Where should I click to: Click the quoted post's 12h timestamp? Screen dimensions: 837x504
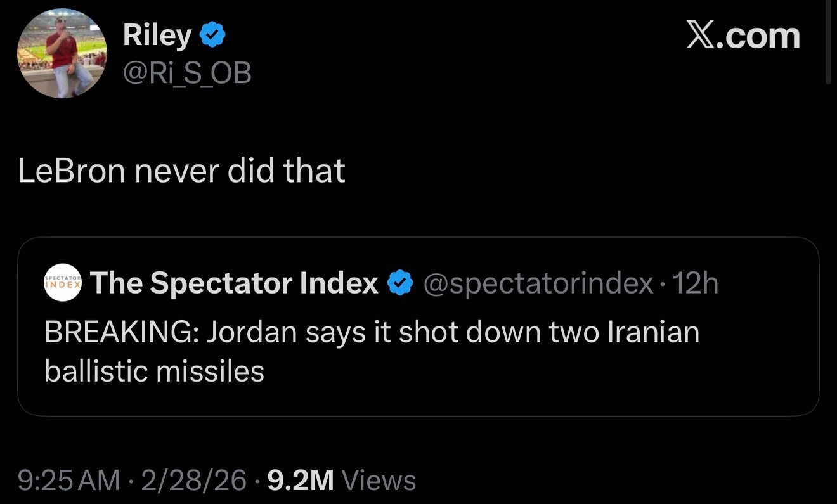[695, 283]
